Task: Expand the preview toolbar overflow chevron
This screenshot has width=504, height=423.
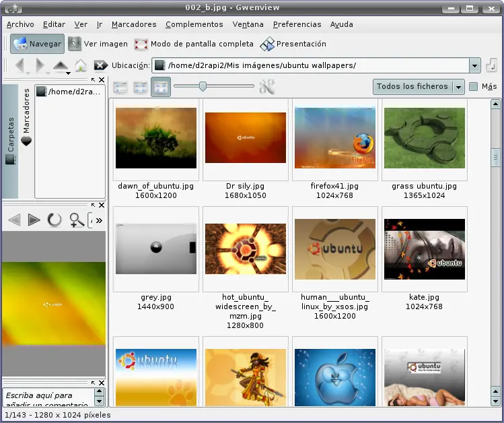Action: click(x=99, y=221)
